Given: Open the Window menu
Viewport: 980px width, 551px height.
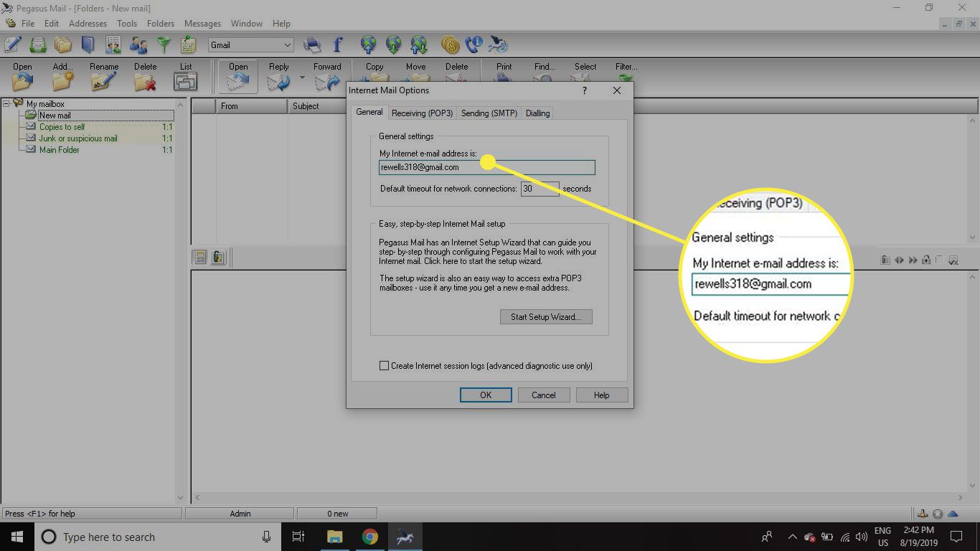Looking at the screenshot, I should [x=247, y=24].
